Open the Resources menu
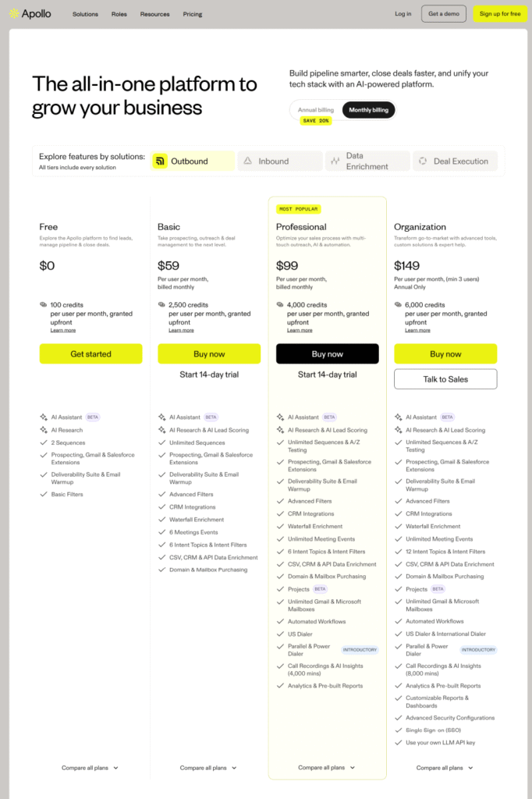This screenshot has height=799, width=532. 154,13
